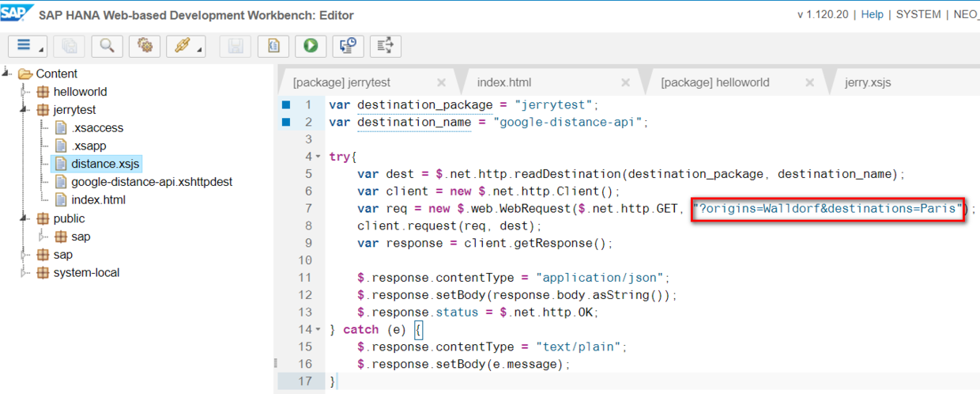This screenshot has width=980, height=394.
Task: Open settings with the gear icon
Action: pos(145,46)
